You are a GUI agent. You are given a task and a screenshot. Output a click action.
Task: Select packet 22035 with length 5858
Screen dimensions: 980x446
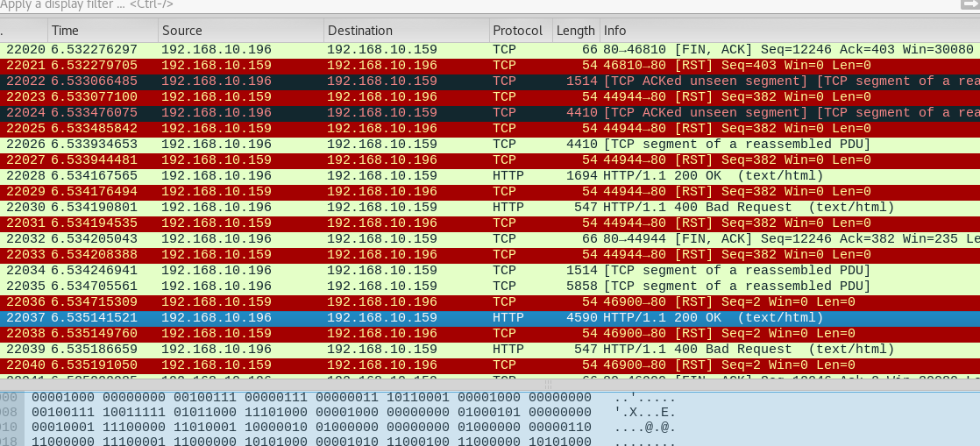click(x=438, y=287)
